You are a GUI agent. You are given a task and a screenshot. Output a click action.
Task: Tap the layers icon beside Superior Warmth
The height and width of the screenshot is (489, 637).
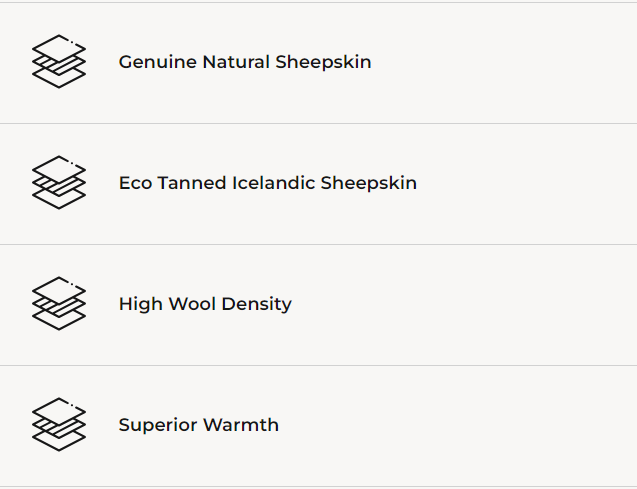[59, 425]
